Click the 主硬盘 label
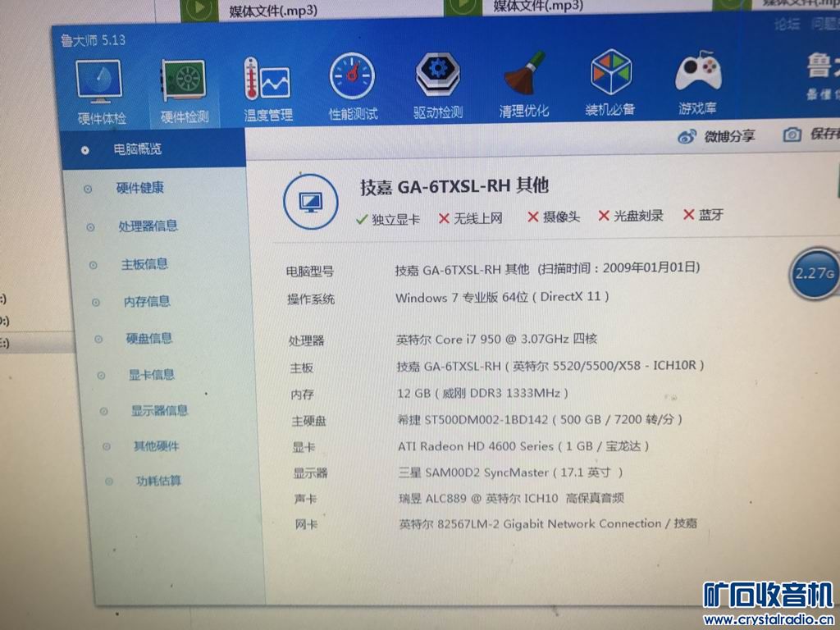Image resolution: width=840 pixels, height=630 pixels. pyautogui.click(x=308, y=422)
